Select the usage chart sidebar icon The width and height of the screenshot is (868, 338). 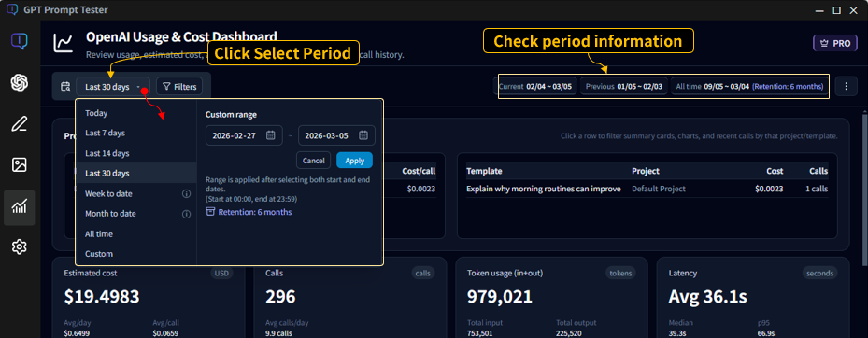[x=20, y=207]
